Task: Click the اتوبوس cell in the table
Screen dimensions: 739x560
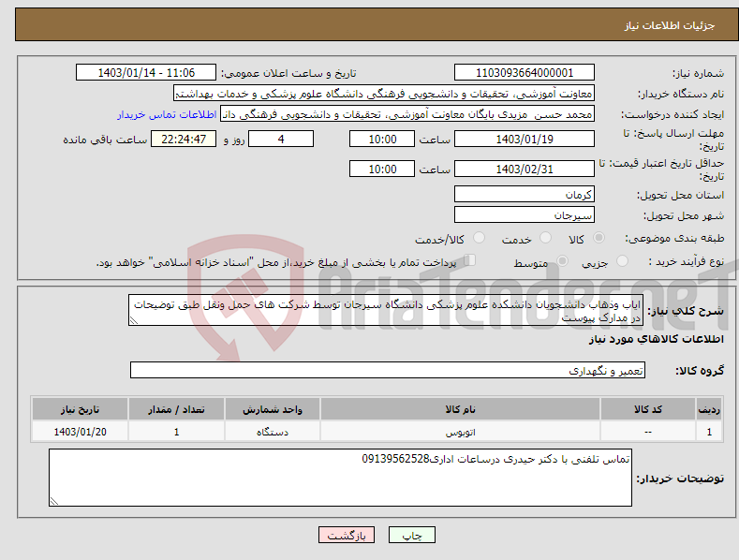Action: click(x=460, y=432)
